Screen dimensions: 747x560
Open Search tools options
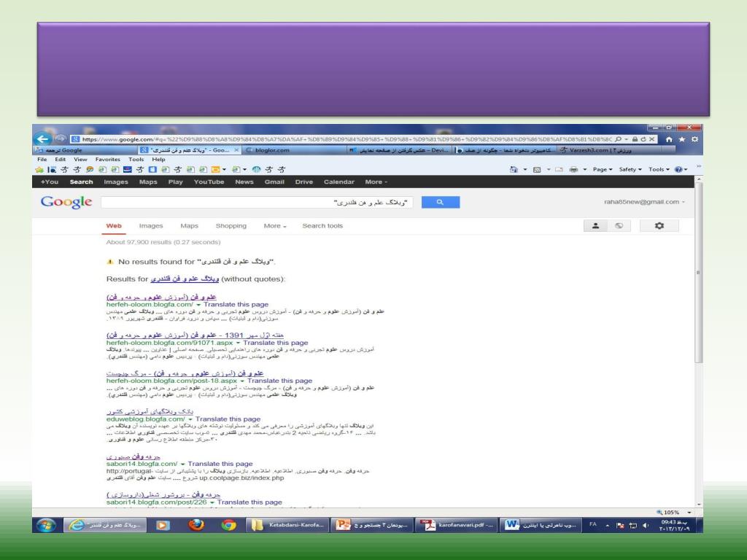[322, 226]
